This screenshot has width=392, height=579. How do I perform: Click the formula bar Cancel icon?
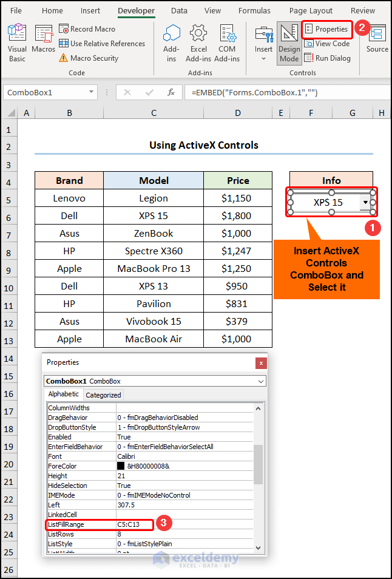[x=127, y=93]
